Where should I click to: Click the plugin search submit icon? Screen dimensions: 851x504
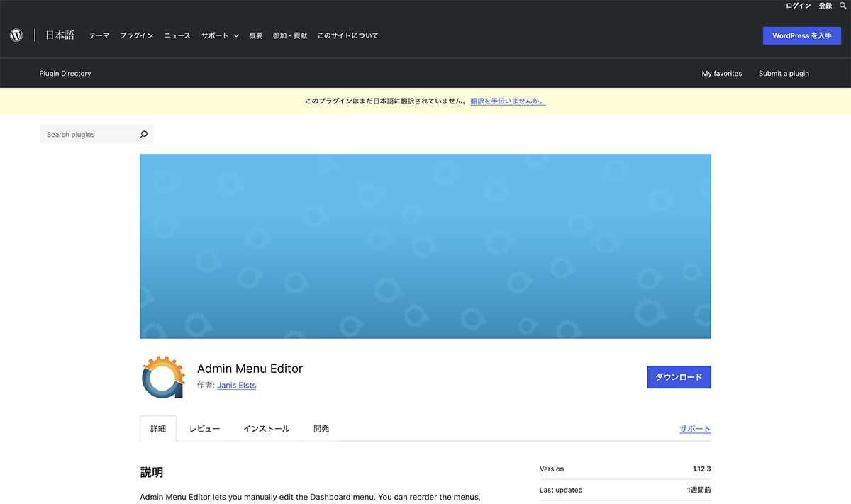coord(143,135)
